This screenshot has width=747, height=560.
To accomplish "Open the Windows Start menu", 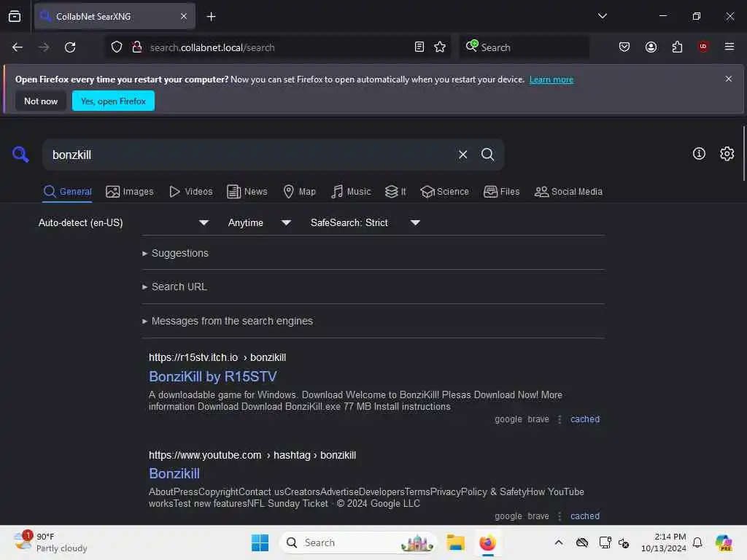I will coord(260,542).
